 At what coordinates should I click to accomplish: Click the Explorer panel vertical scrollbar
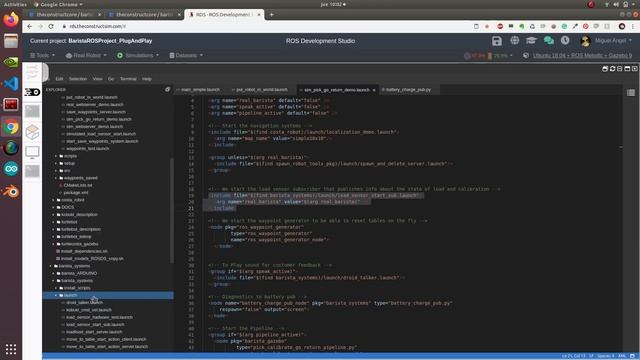point(172,210)
